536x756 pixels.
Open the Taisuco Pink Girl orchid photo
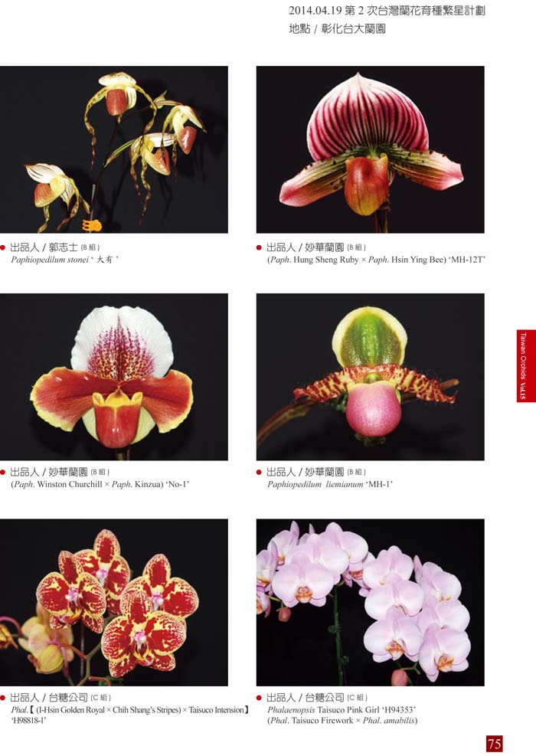pos(370,602)
